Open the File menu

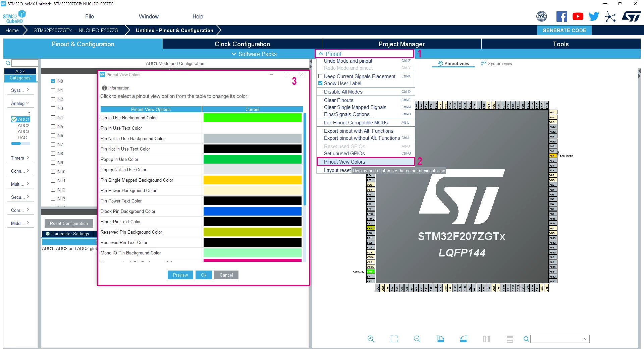[x=90, y=16]
